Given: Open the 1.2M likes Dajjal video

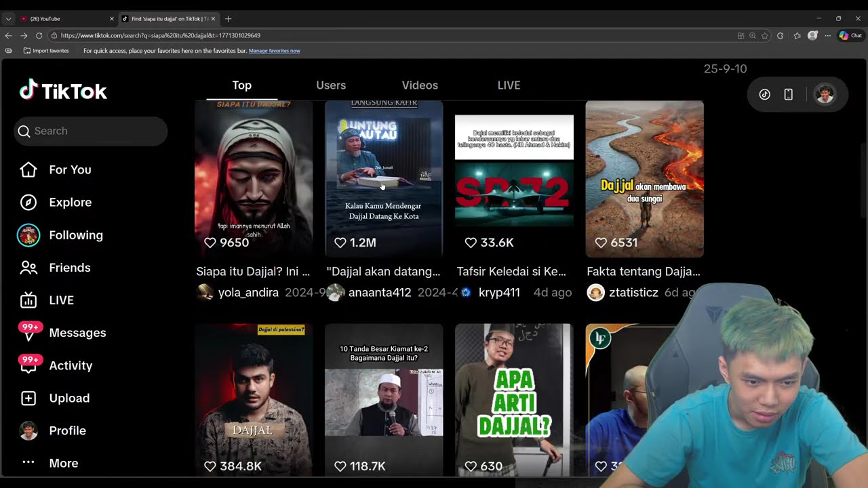Looking at the screenshot, I should click(384, 179).
